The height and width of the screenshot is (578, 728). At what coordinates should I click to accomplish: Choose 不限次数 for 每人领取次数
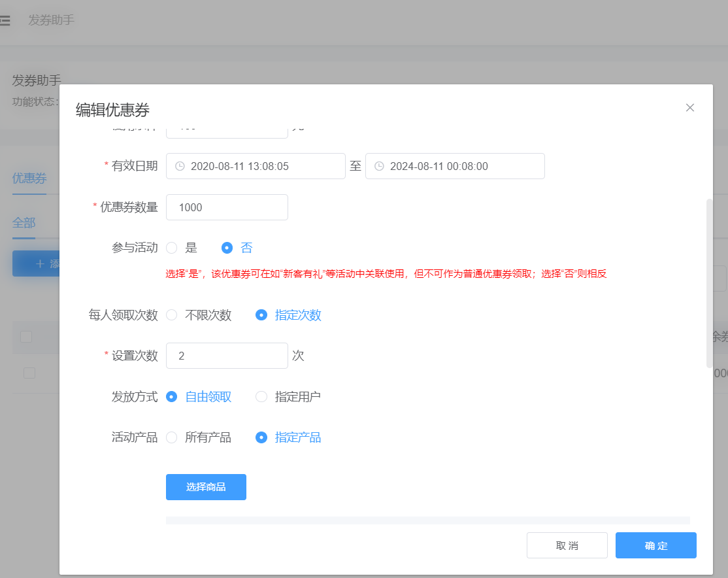[x=172, y=315]
